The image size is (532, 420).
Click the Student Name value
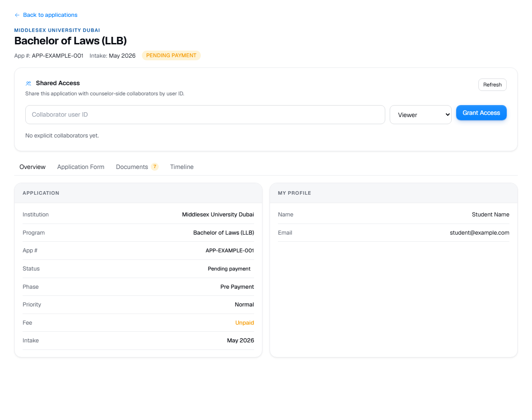tap(490, 215)
